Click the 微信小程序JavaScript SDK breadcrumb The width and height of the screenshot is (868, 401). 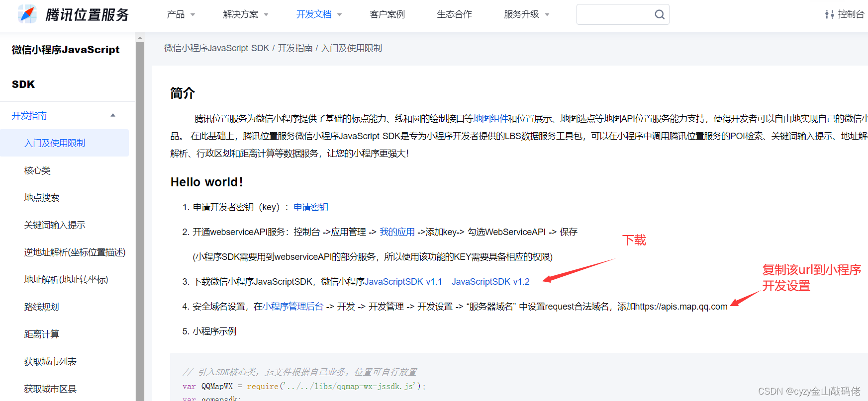[x=216, y=48]
